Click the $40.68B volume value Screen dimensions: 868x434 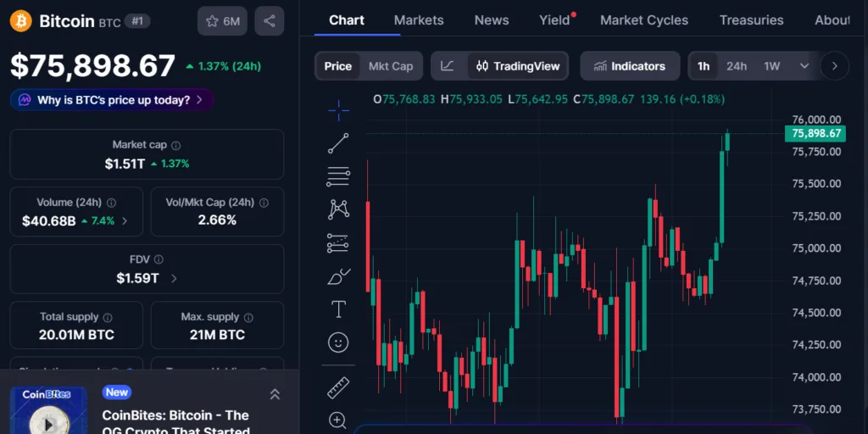coord(48,221)
